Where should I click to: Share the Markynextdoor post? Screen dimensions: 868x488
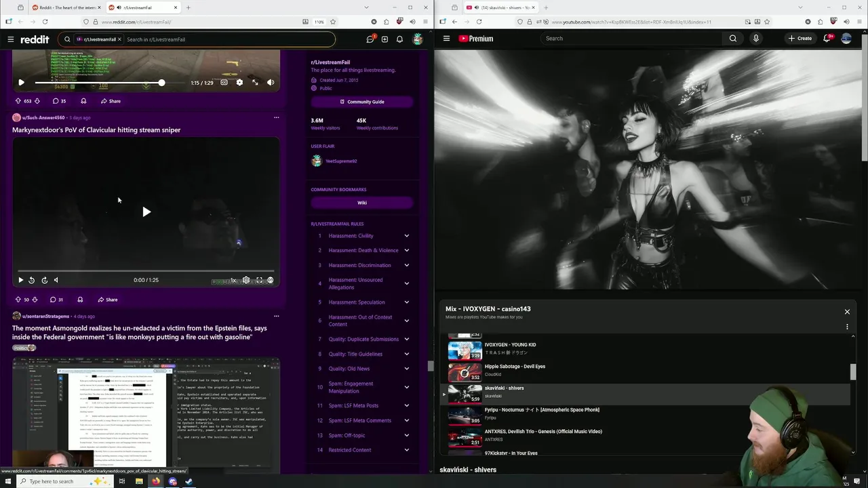point(107,300)
